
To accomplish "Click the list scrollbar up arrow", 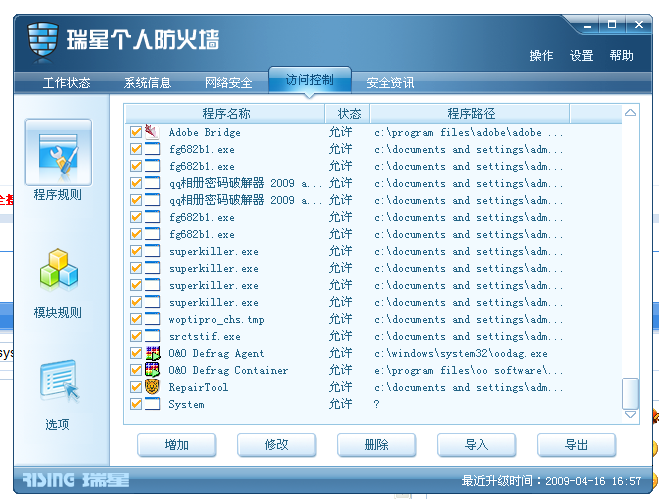I will 630,113.
